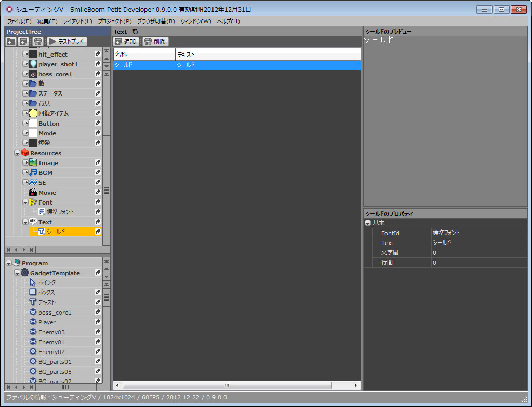Viewport: 532px width, 407px height.
Task: Select the Enemy03 item in Program tree
Action: [x=51, y=332]
